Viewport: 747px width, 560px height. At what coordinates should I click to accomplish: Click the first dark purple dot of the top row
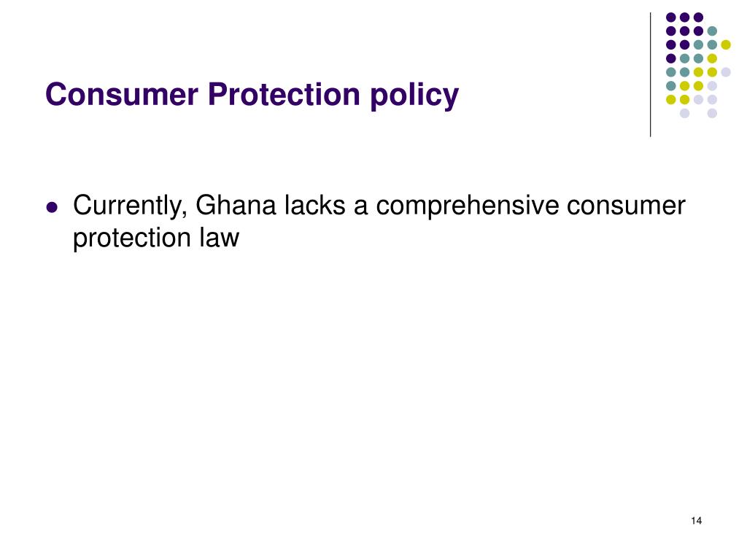671,17
